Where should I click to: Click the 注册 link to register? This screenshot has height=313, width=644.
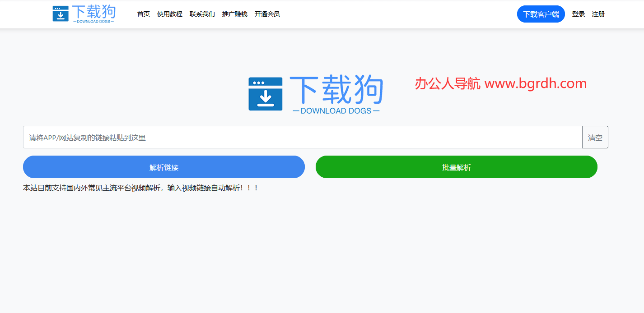598,14
